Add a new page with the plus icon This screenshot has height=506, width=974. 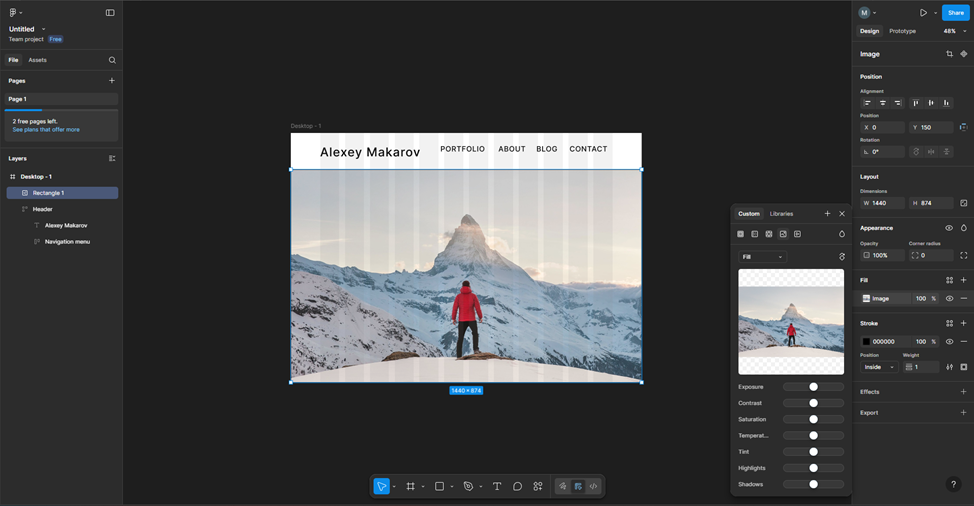(112, 81)
